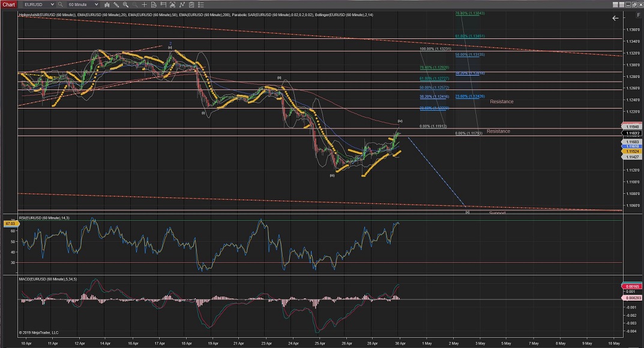Open the Strategies clipboard icon

pos(192,4)
